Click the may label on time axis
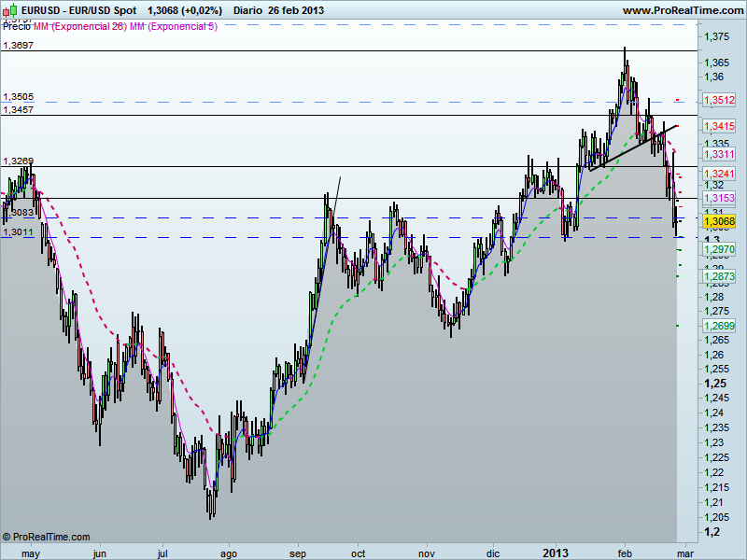The width and height of the screenshot is (747, 560). click(31, 553)
